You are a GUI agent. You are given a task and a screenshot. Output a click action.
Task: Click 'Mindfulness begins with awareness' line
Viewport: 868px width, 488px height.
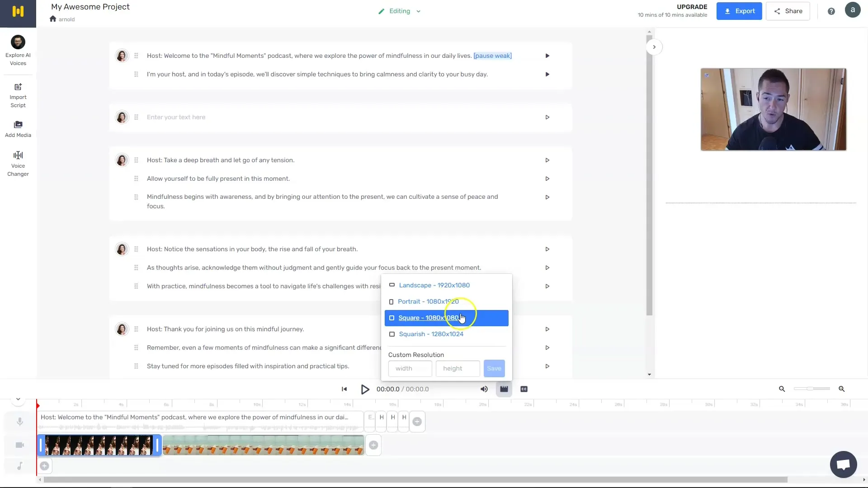pyautogui.click(x=322, y=202)
